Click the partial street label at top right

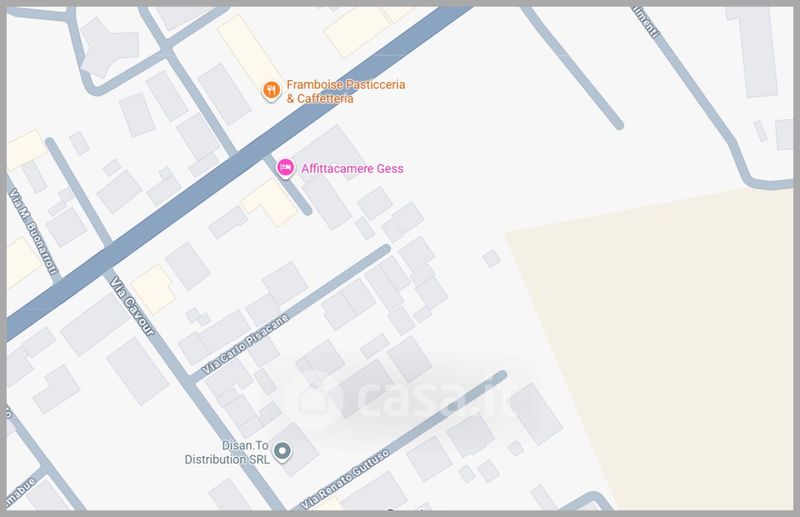point(646,21)
